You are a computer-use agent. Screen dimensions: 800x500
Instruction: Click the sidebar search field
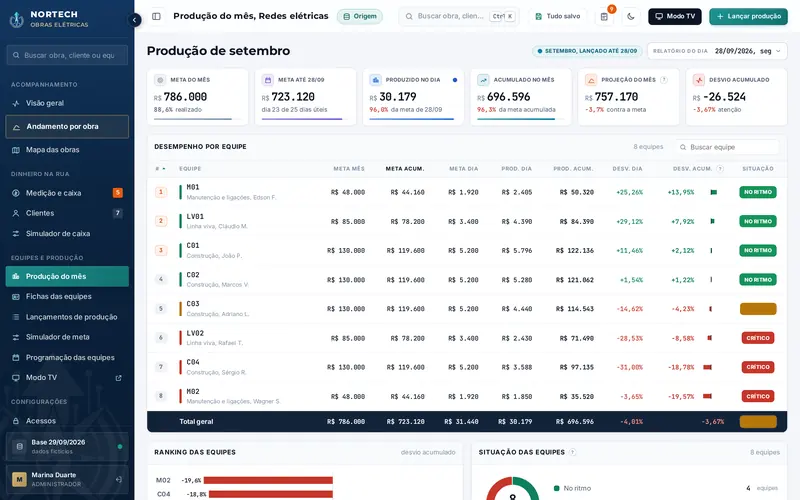tap(67, 55)
